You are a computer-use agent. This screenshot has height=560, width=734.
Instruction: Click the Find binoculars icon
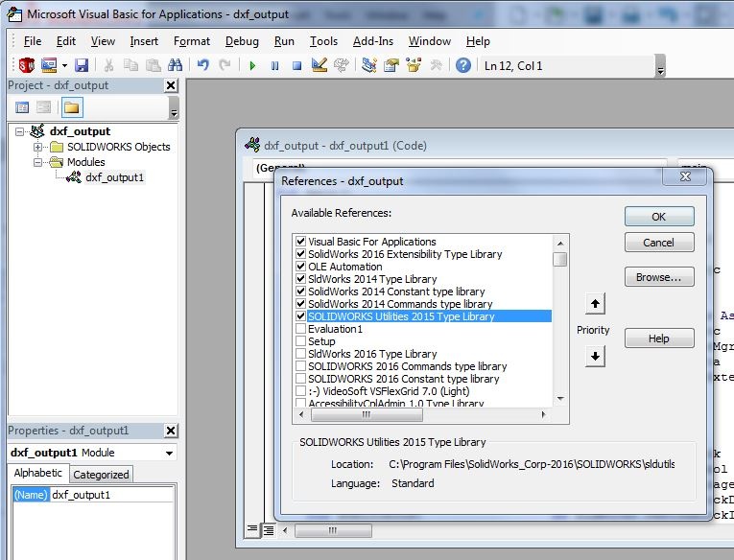[x=175, y=65]
